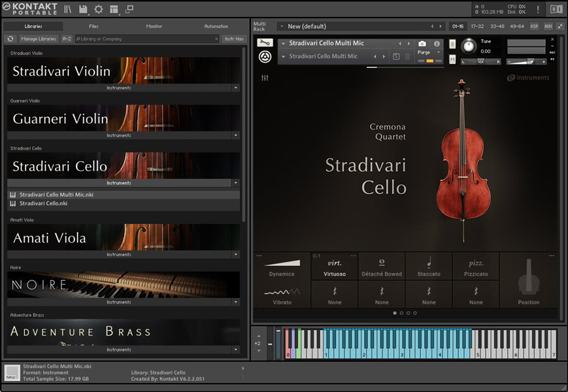Toggle the library browser icon in header
Screen dimensions: 568x392
[x=68, y=9]
